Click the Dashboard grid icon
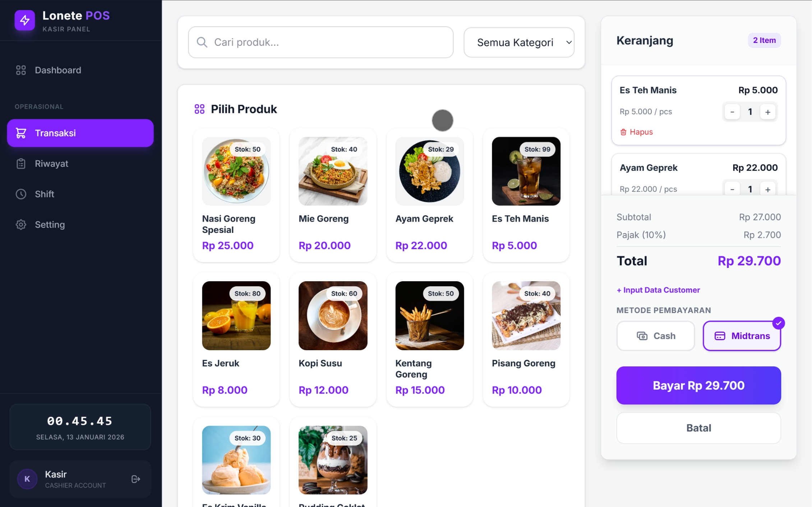The image size is (812, 507). tap(21, 70)
